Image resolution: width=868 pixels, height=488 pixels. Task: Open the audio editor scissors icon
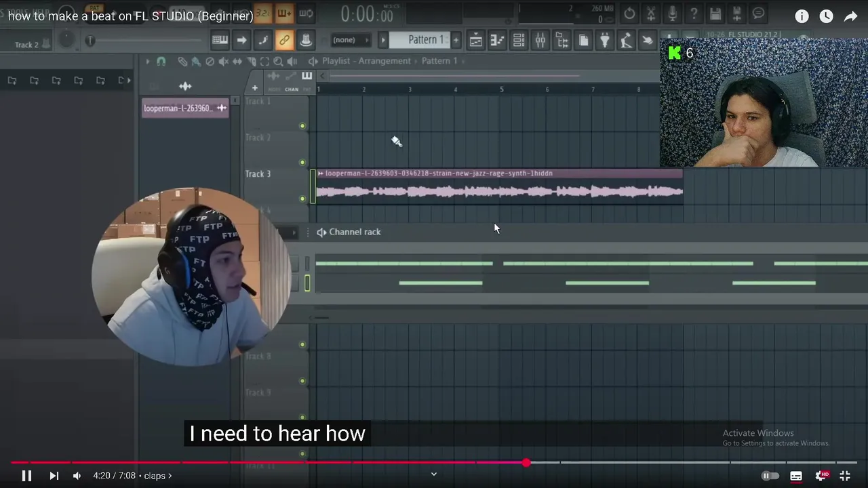click(x=651, y=14)
